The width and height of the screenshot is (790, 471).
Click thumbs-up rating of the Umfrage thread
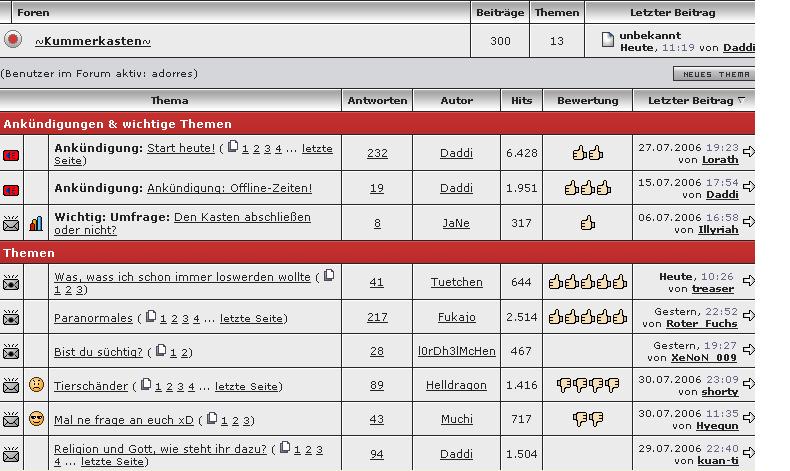point(587,223)
